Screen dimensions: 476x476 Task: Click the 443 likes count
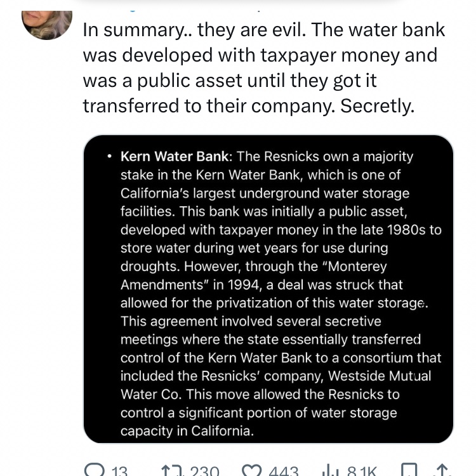[x=284, y=471]
